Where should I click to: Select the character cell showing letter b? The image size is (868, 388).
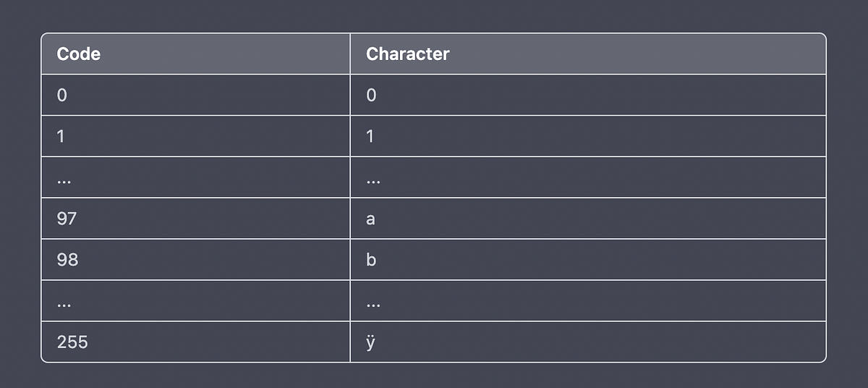pos(371,260)
